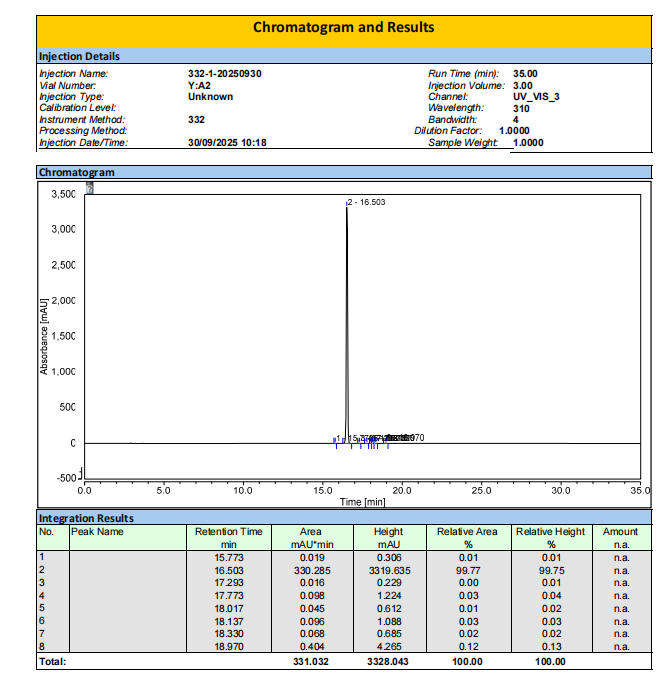Viewport: 672px width, 692px height.
Task: Click the Chromatogram section header
Action: [76, 172]
